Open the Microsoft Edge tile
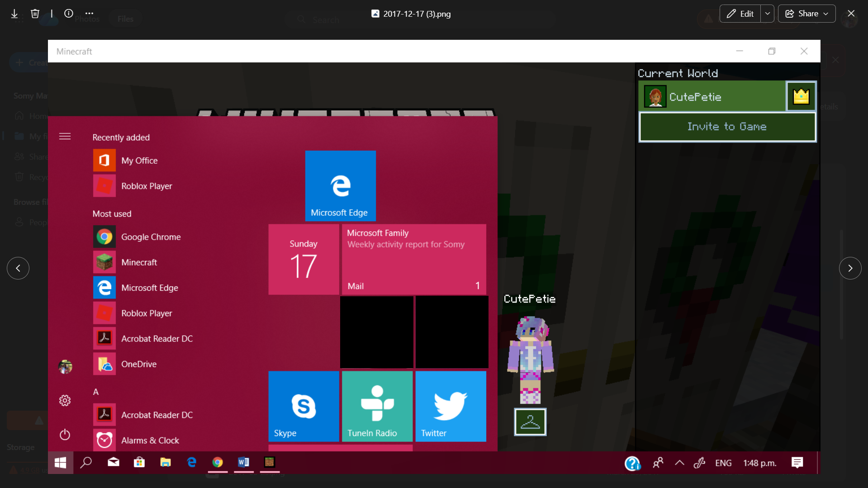 tap(341, 186)
